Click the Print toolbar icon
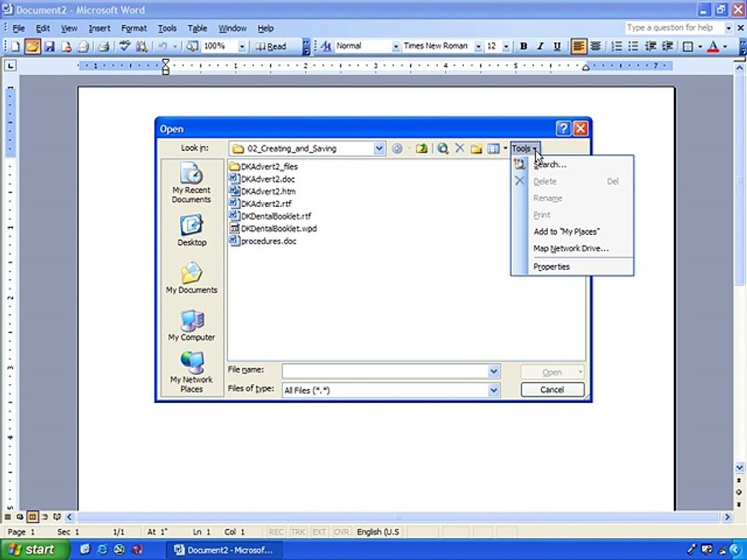This screenshot has width=747, height=560. [103, 46]
